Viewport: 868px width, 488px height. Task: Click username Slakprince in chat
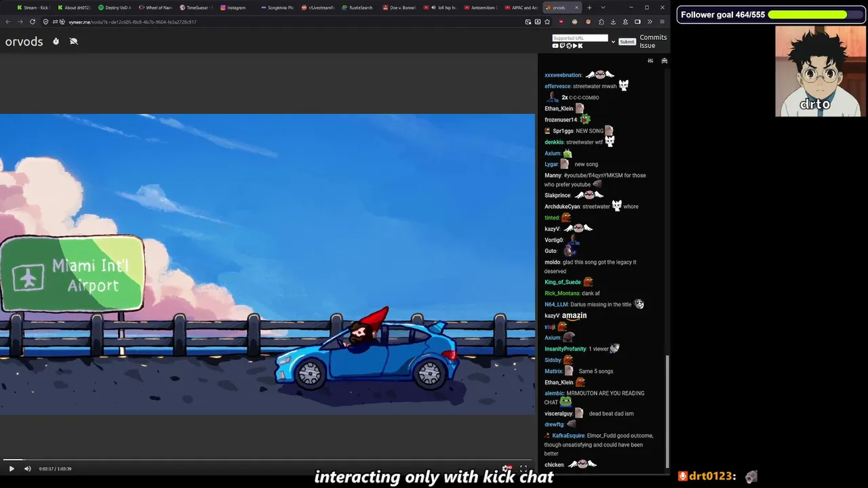coord(558,195)
